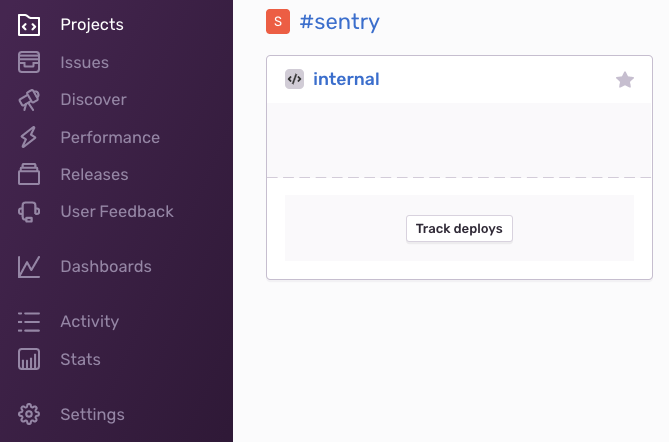Open the User Feedback menu label

pyautogui.click(x=117, y=212)
